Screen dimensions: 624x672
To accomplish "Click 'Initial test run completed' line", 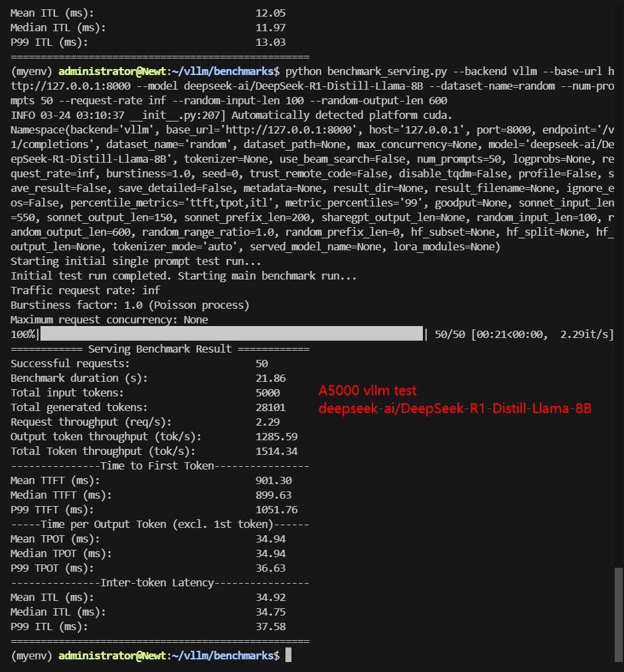I will point(183,276).
